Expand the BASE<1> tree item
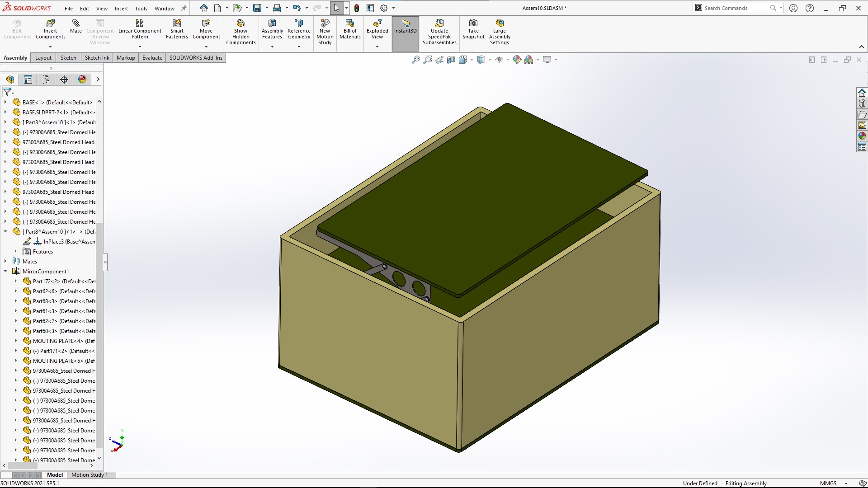The width and height of the screenshot is (868, 488). [5, 102]
